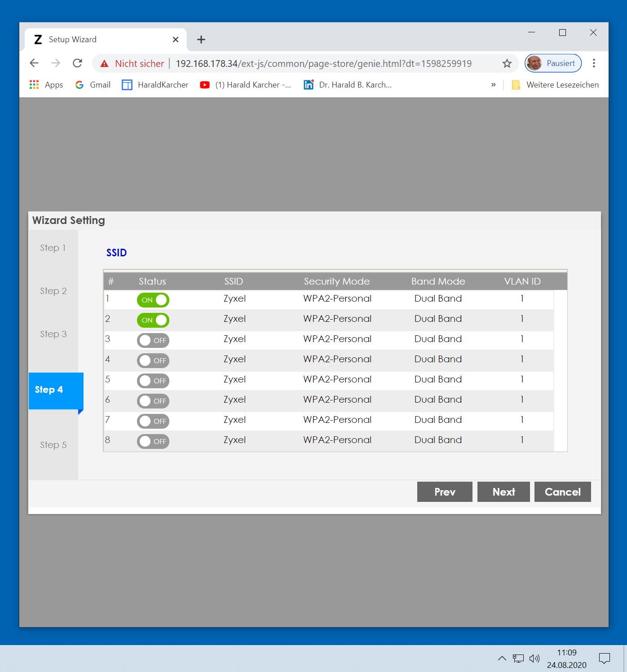Select Step 2 in the wizard sidebar
627x672 pixels.
(53, 291)
